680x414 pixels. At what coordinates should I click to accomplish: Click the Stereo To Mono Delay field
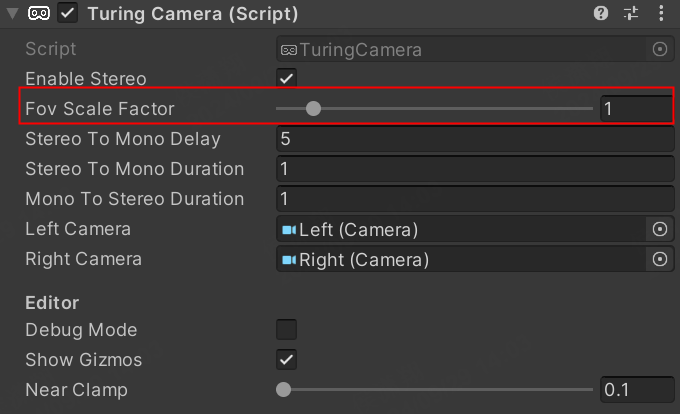(x=475, y=139)
